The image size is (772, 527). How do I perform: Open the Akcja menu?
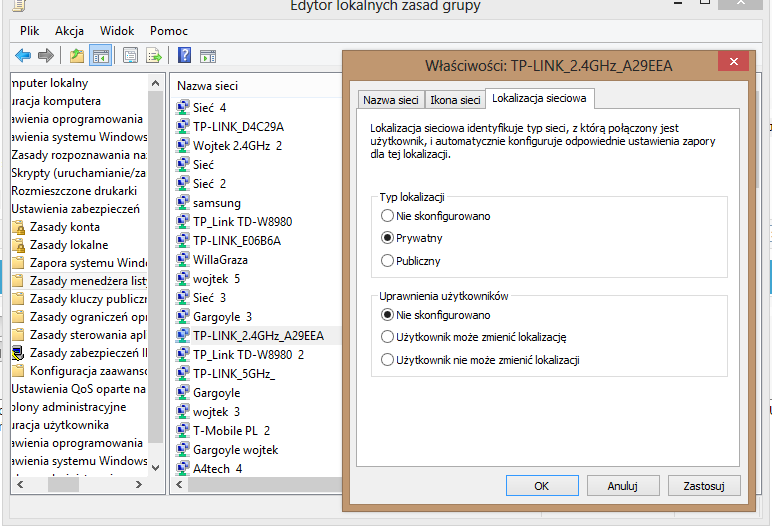70,31
